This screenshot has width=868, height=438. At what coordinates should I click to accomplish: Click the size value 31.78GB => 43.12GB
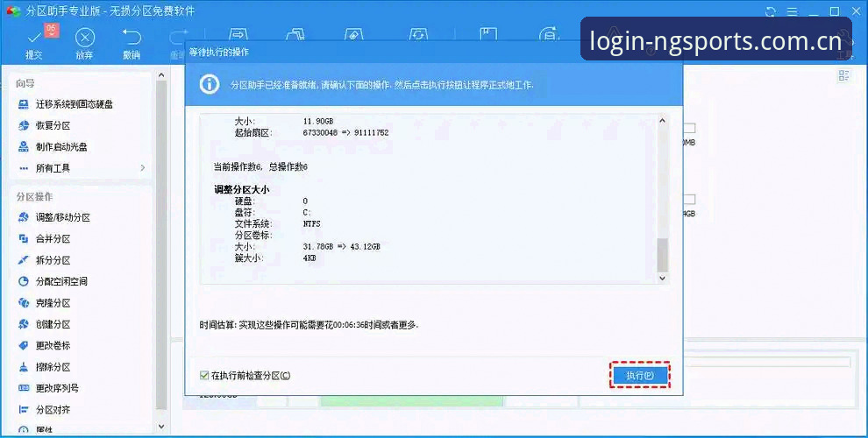tap(342, 247)
